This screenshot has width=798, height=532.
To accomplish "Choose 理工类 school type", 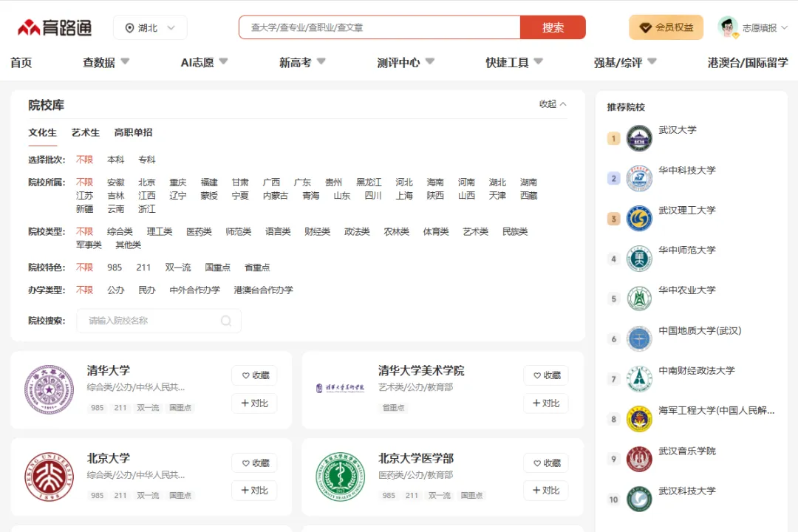I will pos(160,231).
